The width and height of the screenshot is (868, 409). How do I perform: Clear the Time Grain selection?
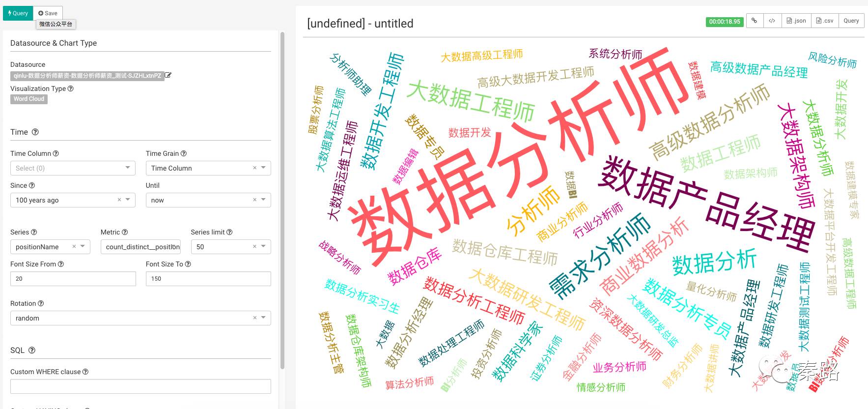[254, 168]
